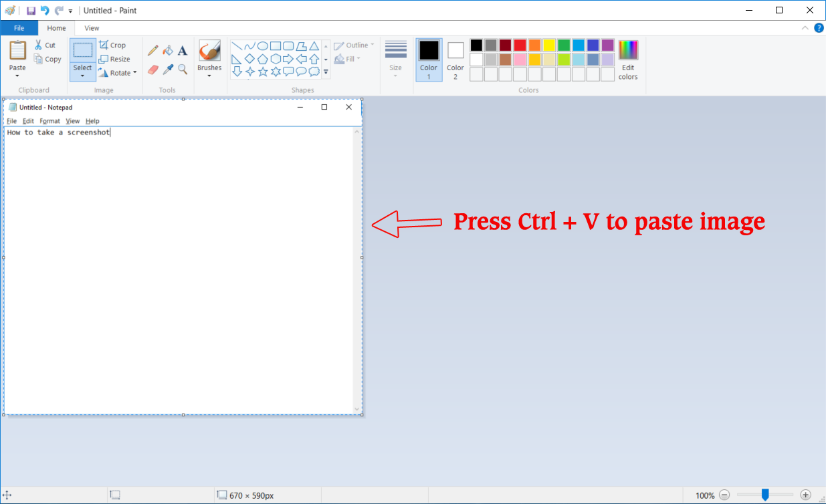Select the Eraser tool
Screen dimensions: 826x504
pos(152,70)
